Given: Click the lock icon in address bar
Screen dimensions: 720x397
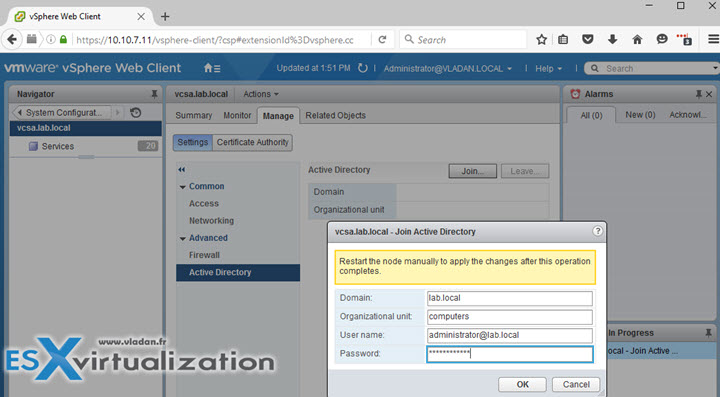Looking at the screenshot, I should click(63, 39).
